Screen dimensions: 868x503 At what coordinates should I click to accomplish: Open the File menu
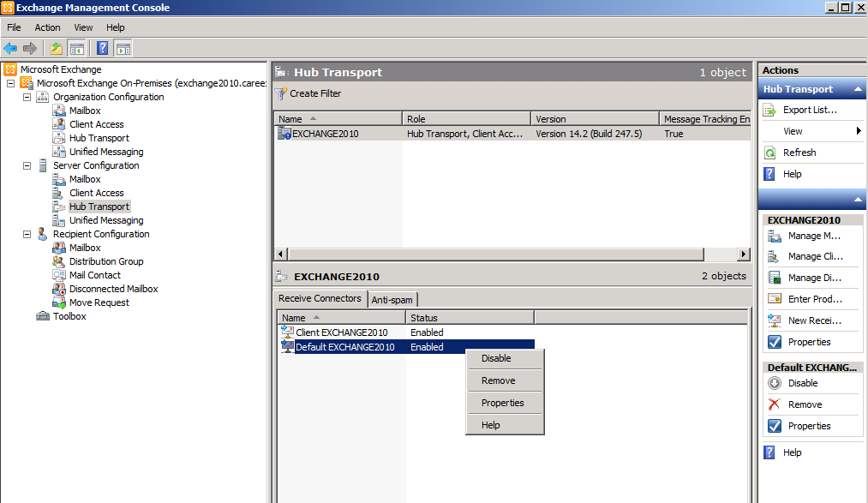(14, 27)
